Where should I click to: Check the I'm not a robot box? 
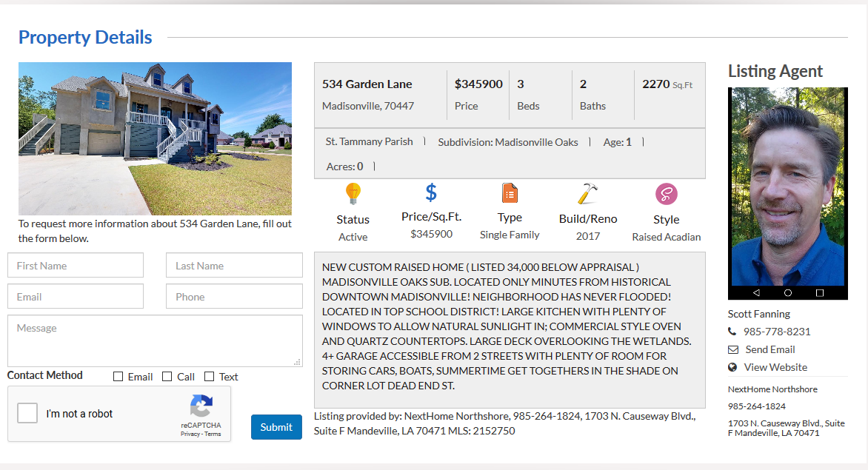coord(27,413)
